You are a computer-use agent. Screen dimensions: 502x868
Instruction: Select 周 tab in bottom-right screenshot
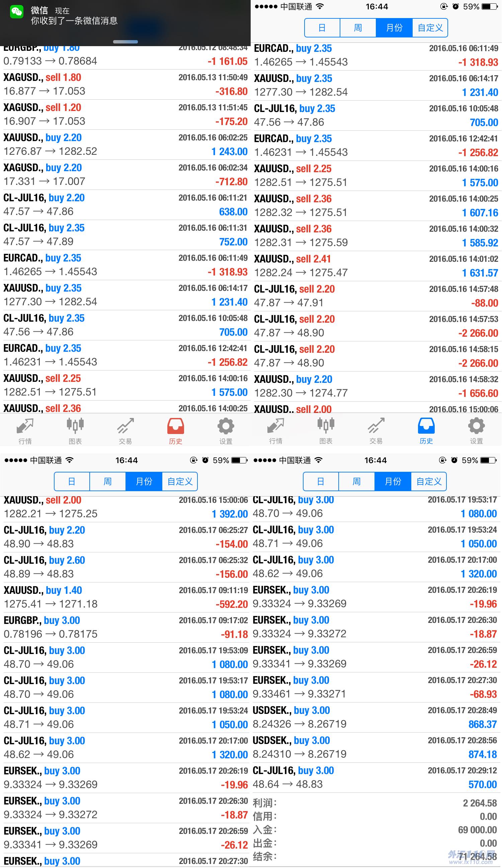coord(356,481)
